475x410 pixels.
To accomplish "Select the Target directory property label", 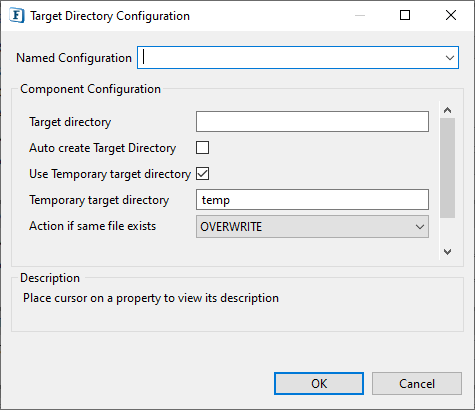I will (x=70, y=122).
